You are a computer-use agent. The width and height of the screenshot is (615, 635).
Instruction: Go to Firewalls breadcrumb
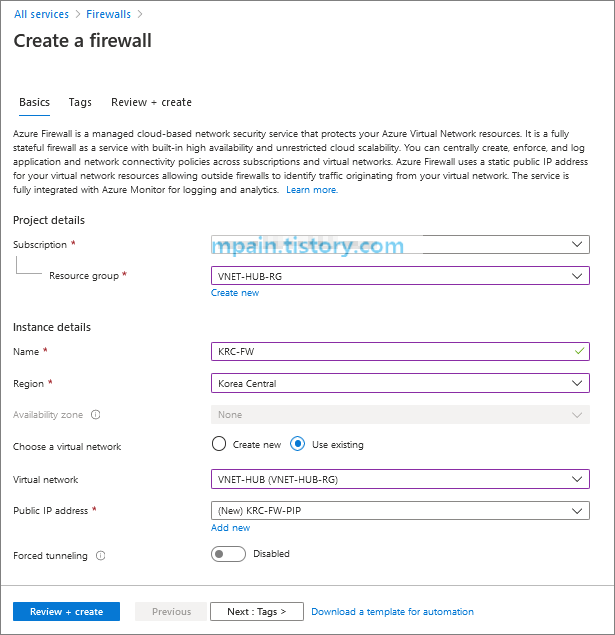pos(109,14)
